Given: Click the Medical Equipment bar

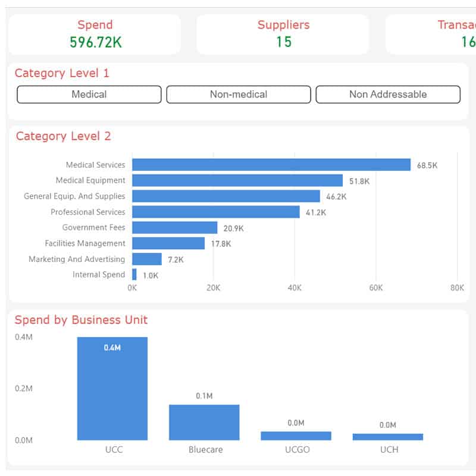Looking at the screenshot, I should 237,180.
